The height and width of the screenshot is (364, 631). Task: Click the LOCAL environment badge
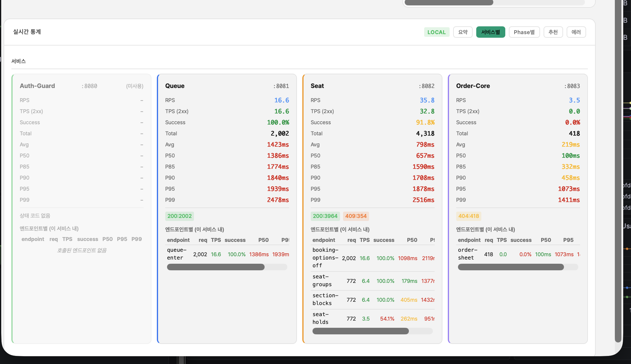(x=436, y=32)
